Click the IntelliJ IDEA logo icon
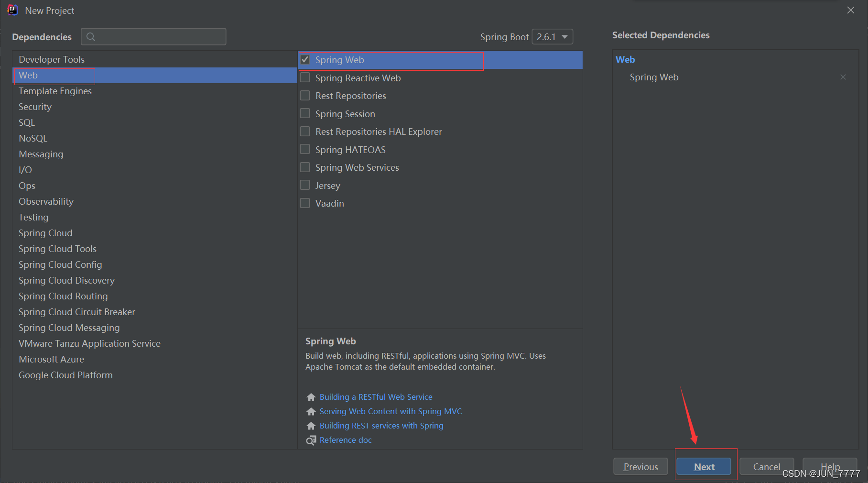 (12, 10)
